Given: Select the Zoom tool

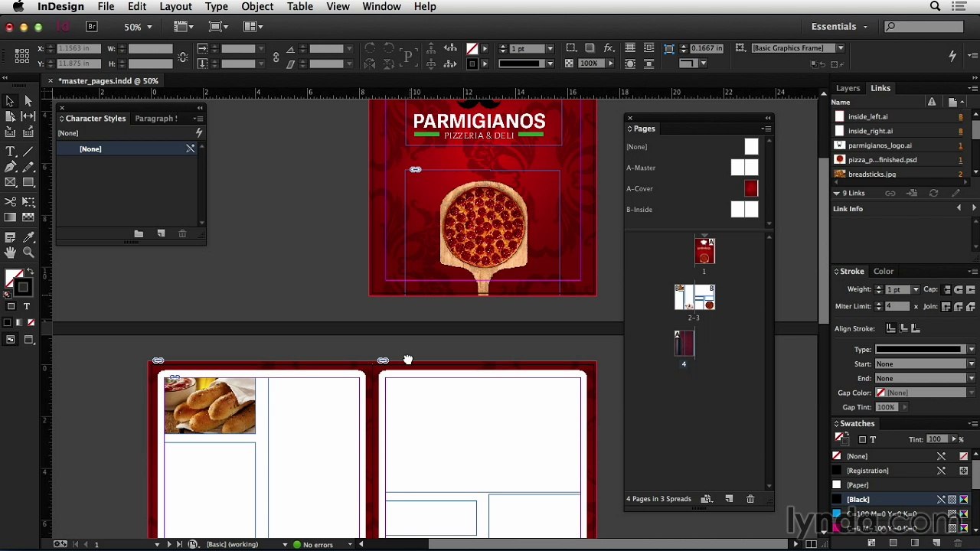Looking at the screenshot, I should 28,253.
